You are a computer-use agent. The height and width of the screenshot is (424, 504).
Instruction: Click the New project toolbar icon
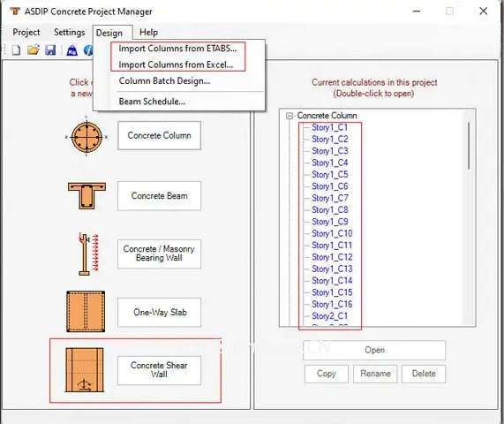(x=16, y=49)
